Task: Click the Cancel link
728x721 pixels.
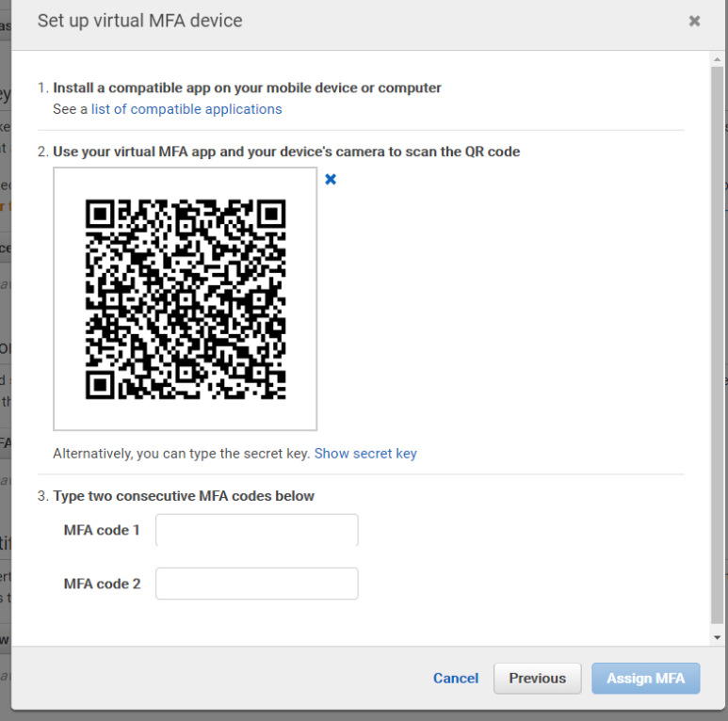Action: click(456, 679)
